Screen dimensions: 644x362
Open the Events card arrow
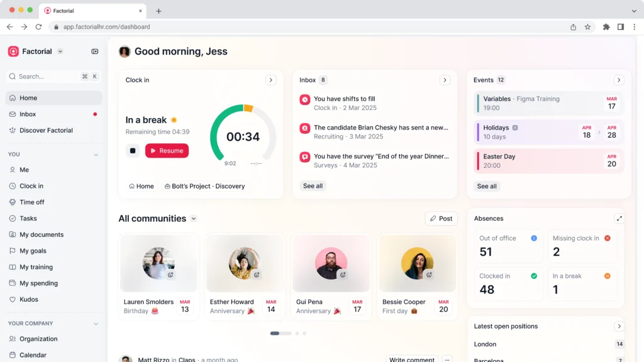point(619,80)
